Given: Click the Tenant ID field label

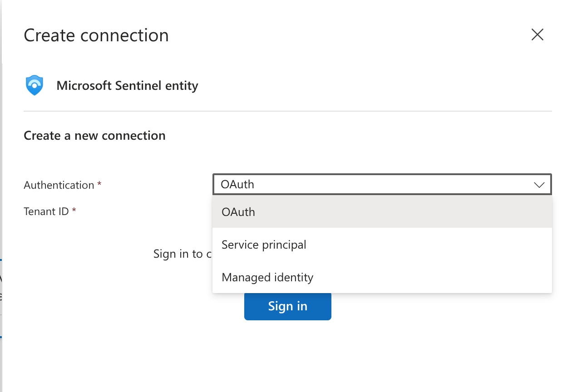Looking at the screenshot, I should click(46, 211).
